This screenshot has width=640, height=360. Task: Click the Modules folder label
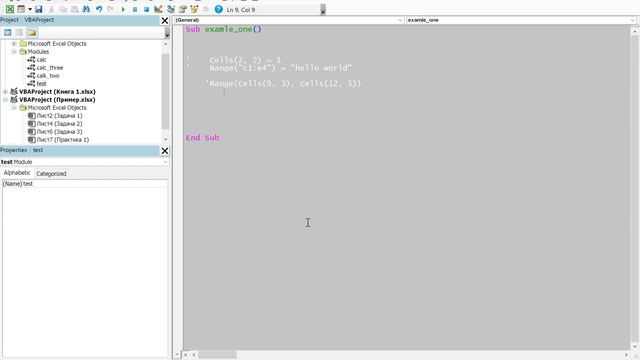click(x=38, y=52)
